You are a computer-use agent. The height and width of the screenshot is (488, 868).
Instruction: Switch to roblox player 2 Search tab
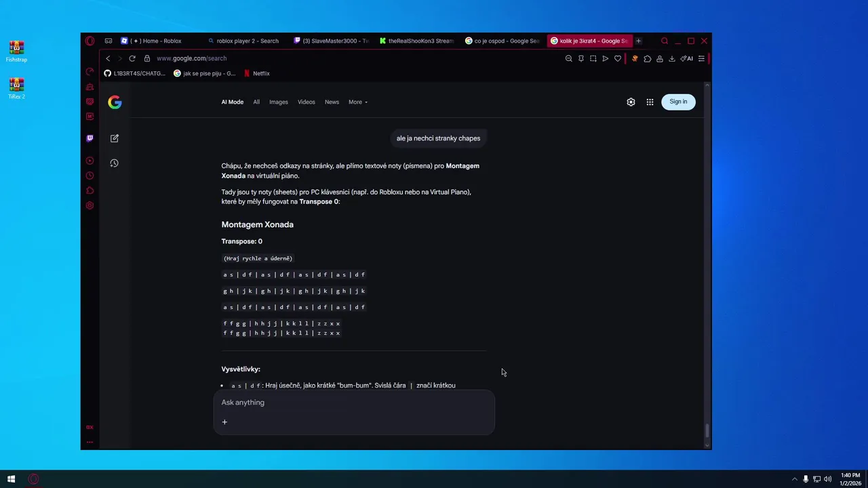243,41
